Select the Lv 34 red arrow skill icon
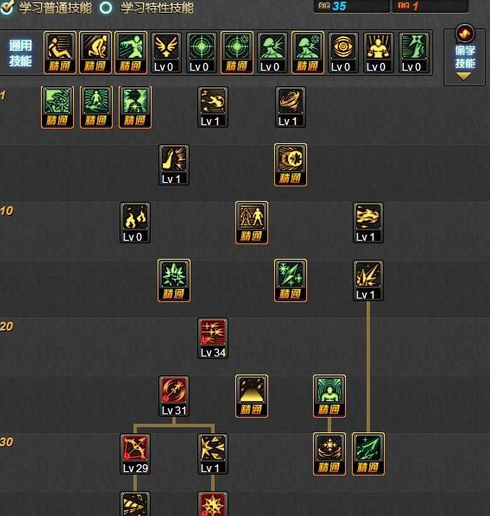The width and height of the screenshot is (490, 516). pyautogui.click(x=213, y=338)
